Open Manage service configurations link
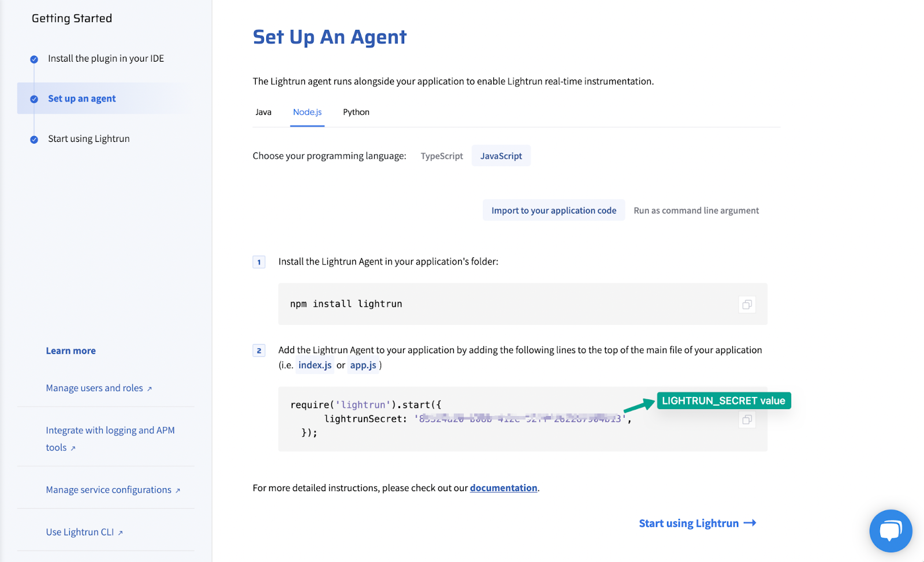The width and height of the screenshot is (924, 562). [109, 490]
